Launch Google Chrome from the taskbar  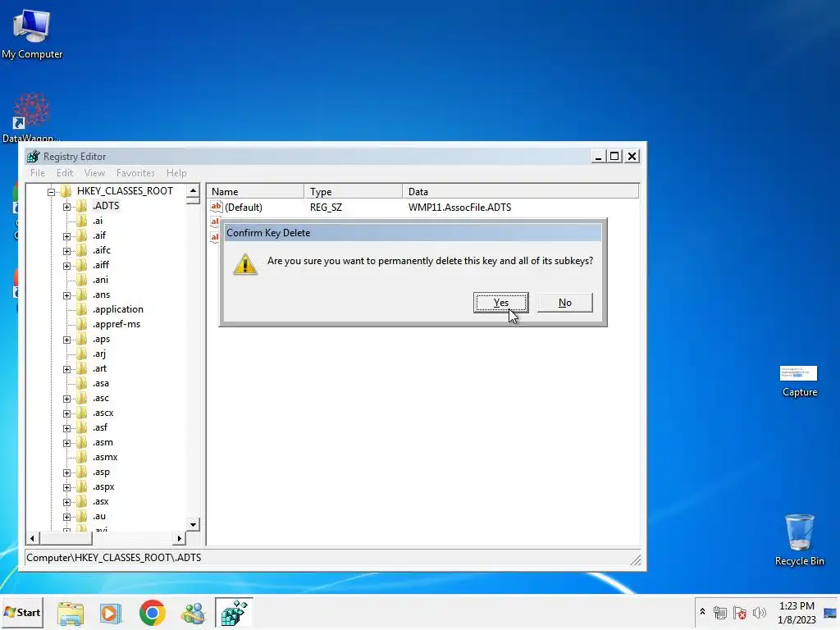coord(152,613)
